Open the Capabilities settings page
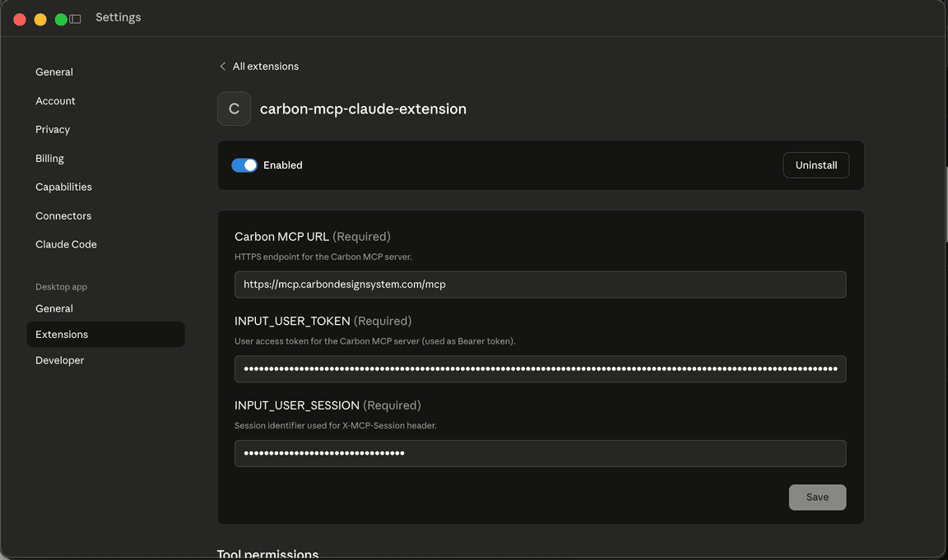948x560 pixels. pyautogui.click(x=63, y=187)
